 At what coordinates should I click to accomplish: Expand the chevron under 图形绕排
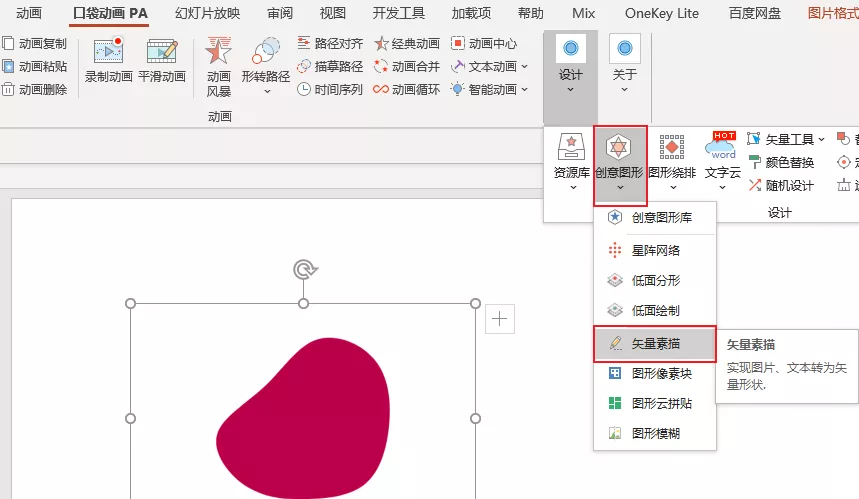[673, 187]
